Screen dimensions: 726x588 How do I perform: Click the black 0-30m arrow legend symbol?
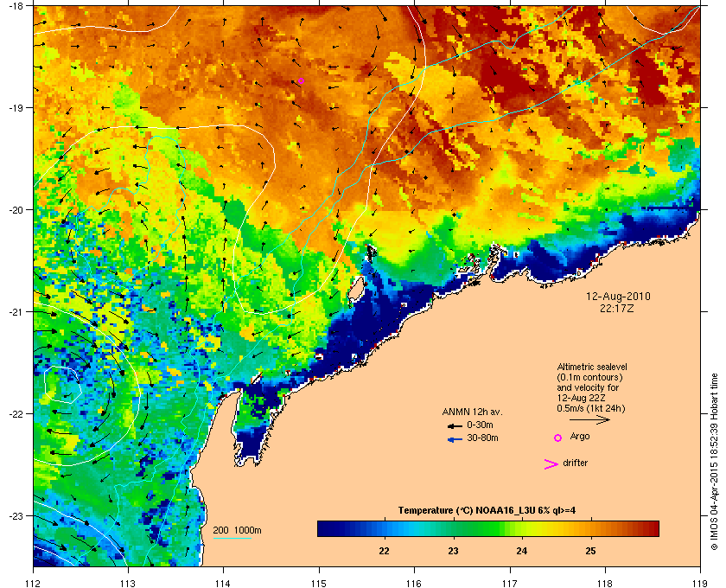click(455, 425)
